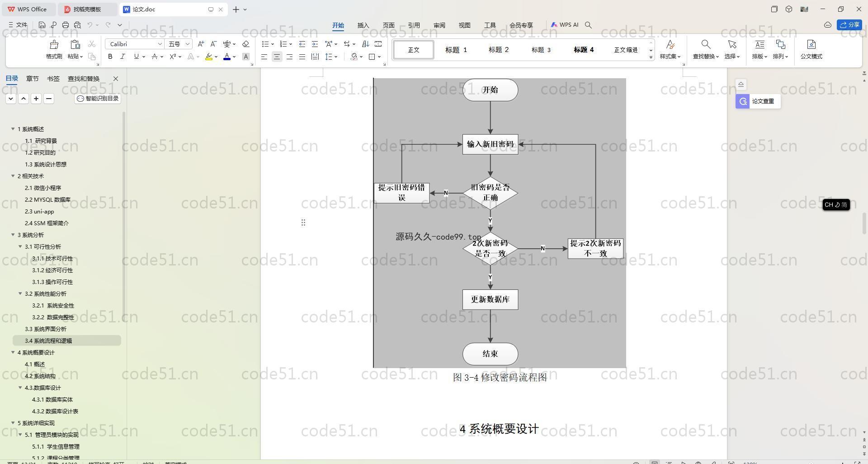Expand the styles gallery

(x=651, y=57)
